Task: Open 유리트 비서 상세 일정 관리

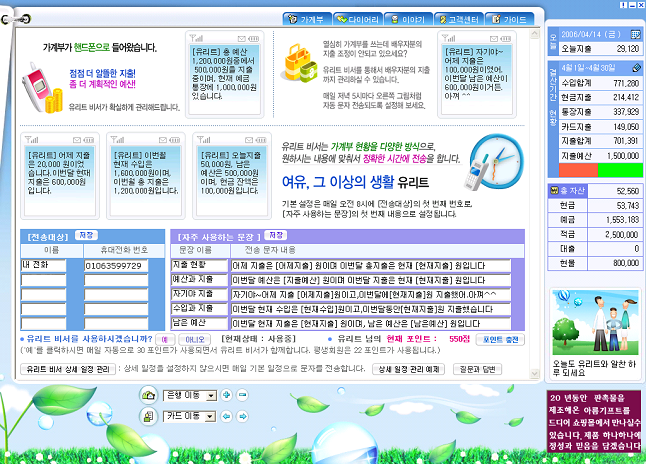Action: [x=68, y=369]
